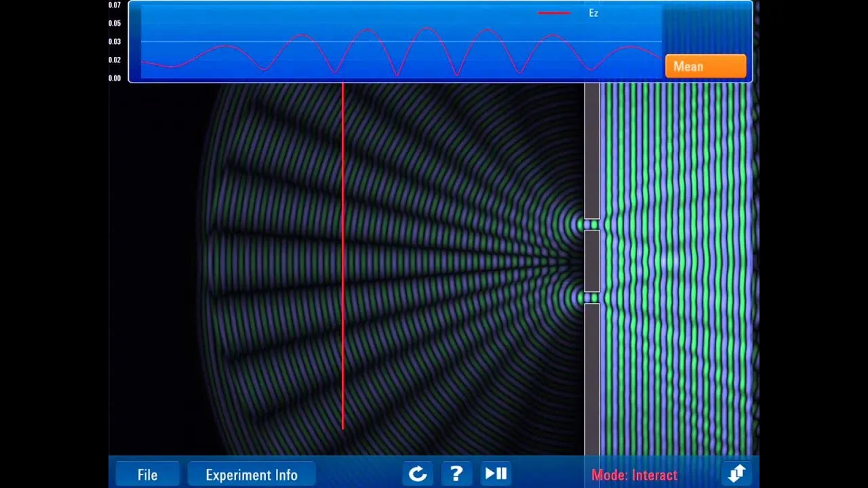Click the Mode: Interact label

(634, 475)
